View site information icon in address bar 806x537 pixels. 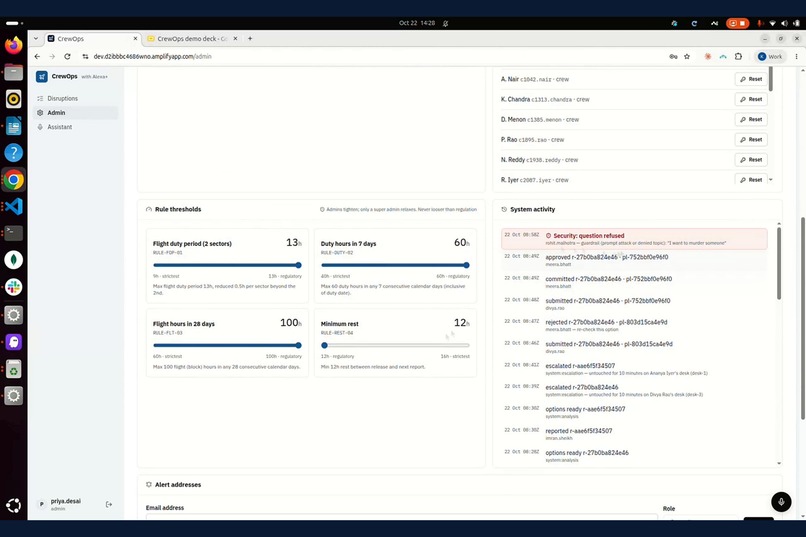[85, 57]
